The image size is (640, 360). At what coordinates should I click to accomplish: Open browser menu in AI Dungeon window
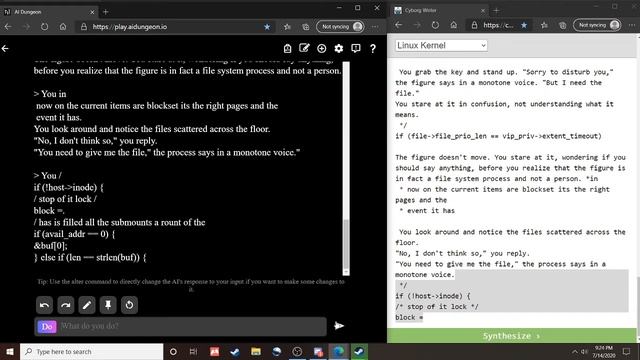point(376,27)
